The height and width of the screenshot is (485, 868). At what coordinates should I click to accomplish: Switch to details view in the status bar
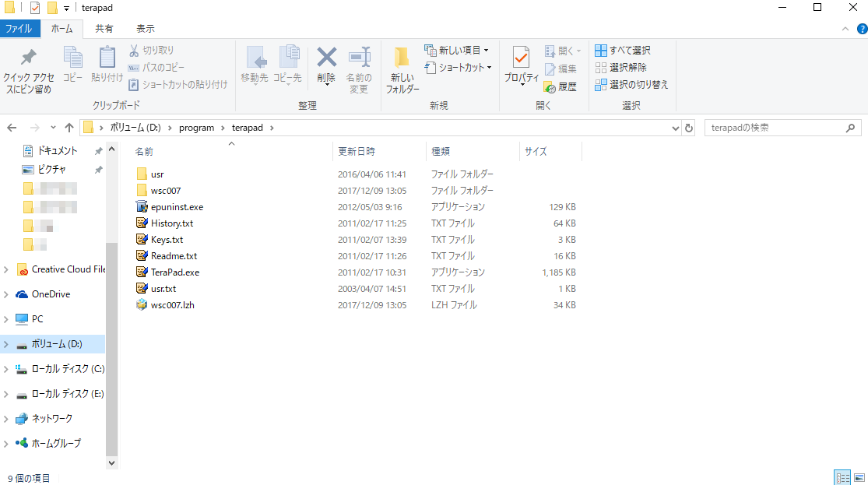(x=842, y=477)
